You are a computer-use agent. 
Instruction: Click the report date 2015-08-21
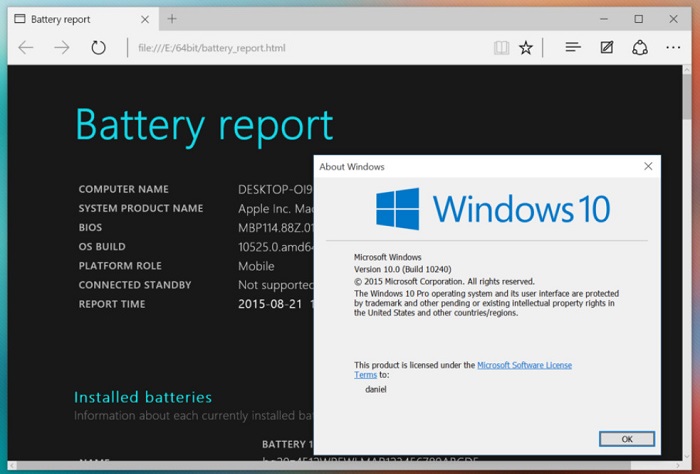point(270,304)
